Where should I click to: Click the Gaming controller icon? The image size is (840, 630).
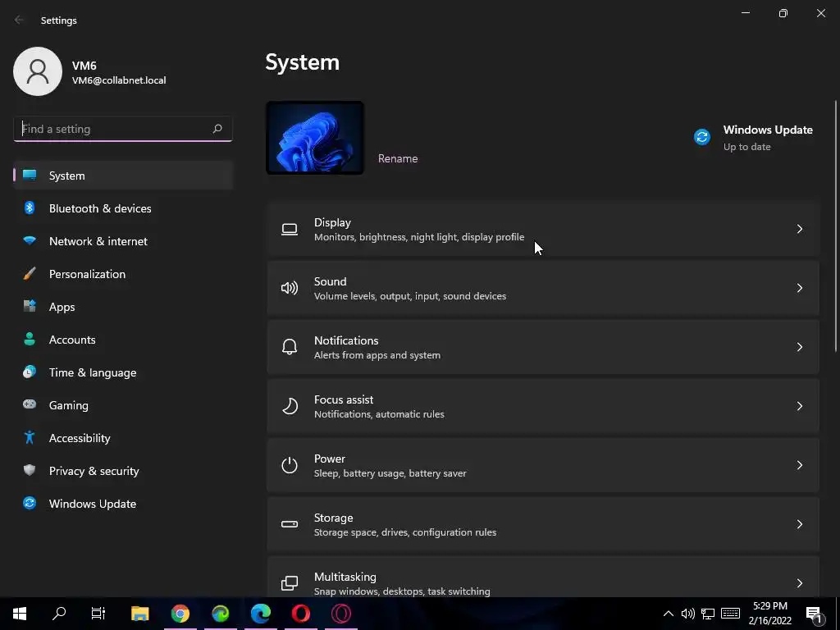coord(30,404)
